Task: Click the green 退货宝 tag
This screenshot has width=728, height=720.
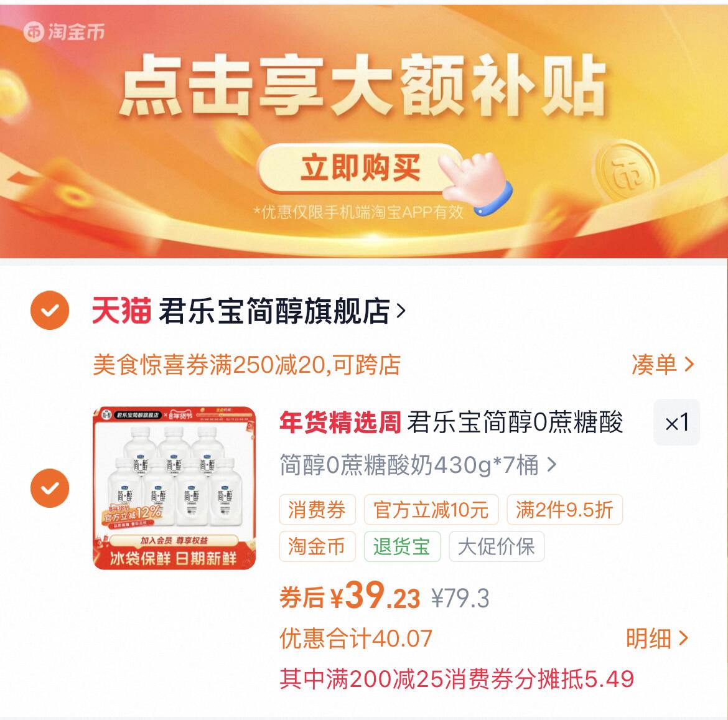Action: [402, 546]
